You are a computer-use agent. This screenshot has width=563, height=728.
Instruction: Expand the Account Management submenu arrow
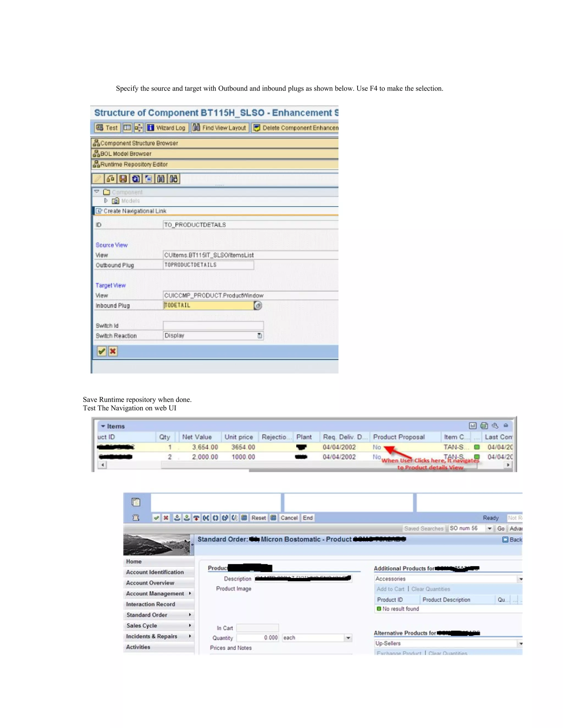coord(190,593)
